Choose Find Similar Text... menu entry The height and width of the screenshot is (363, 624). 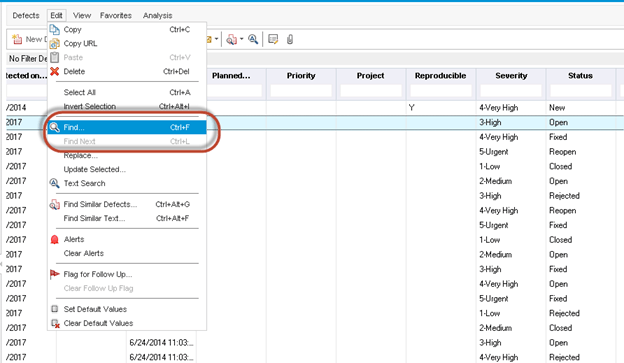point(127,218)
